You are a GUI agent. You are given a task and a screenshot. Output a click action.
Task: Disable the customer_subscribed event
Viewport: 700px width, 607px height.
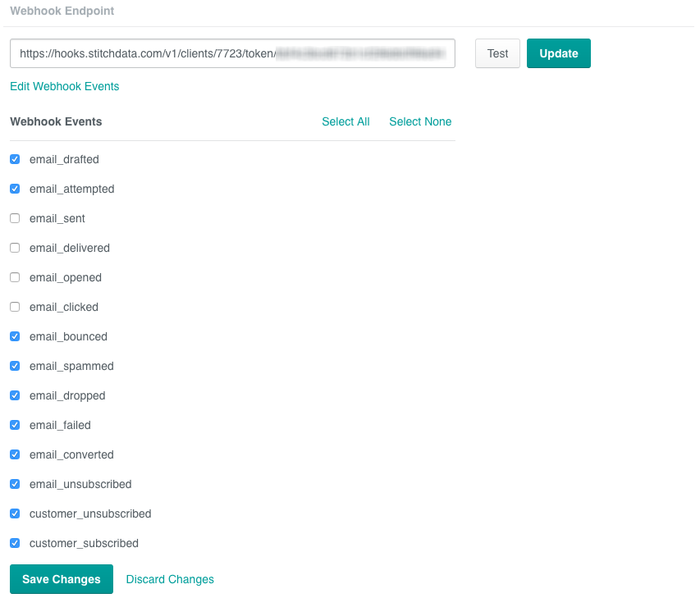pos(14,543)
